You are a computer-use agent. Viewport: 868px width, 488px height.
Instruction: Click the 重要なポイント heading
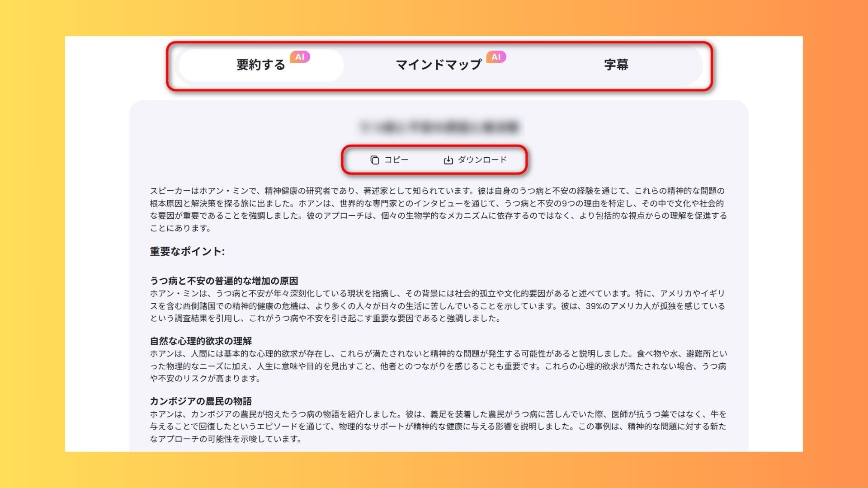point(187,252)
